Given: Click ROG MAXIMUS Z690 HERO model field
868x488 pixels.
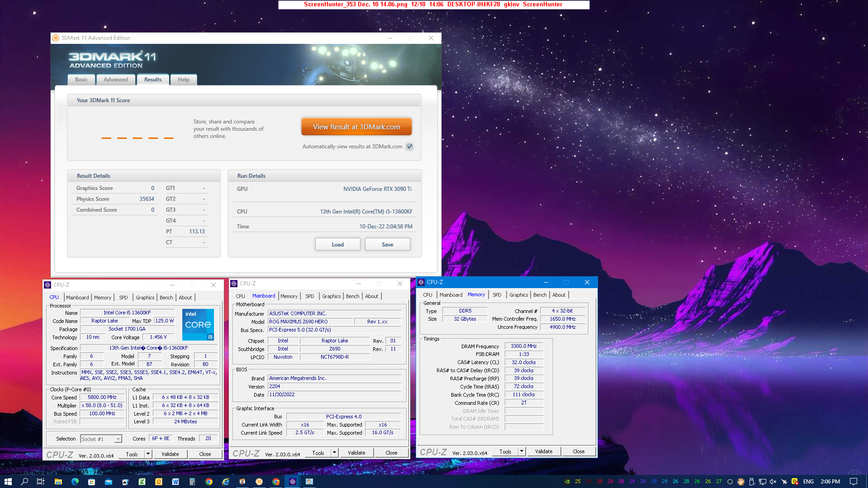Looking at the screenshot, I should 310,322.
